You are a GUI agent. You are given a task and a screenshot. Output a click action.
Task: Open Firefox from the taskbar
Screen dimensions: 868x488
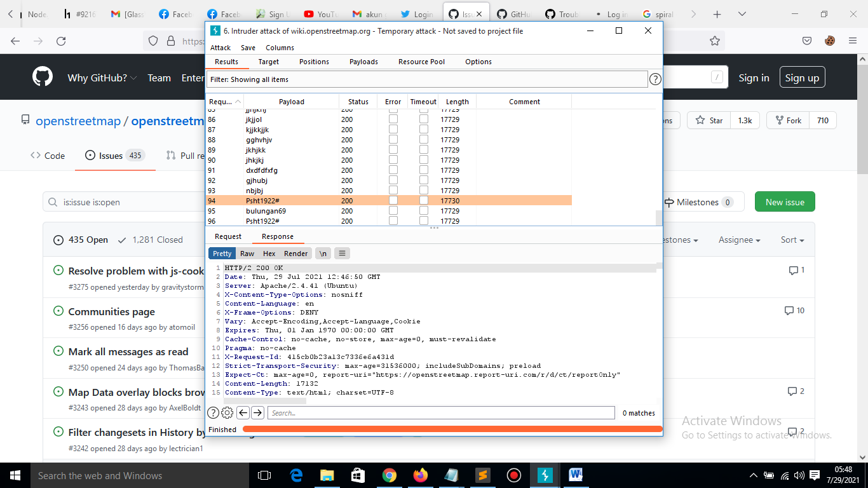(421, 475)
